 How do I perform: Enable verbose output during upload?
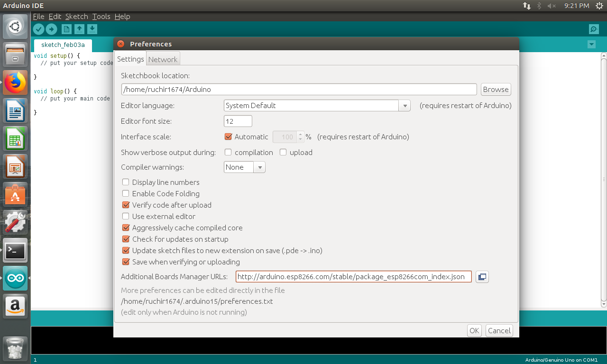pyautogui.click(x=283, y=153)
